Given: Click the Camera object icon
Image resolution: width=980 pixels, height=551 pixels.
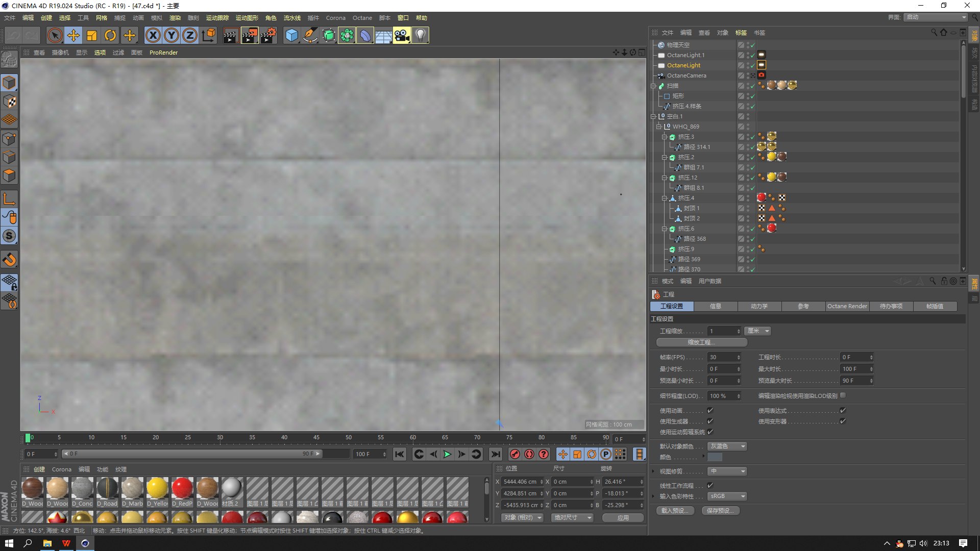Looking at the screenshot, I should [402, 35].
